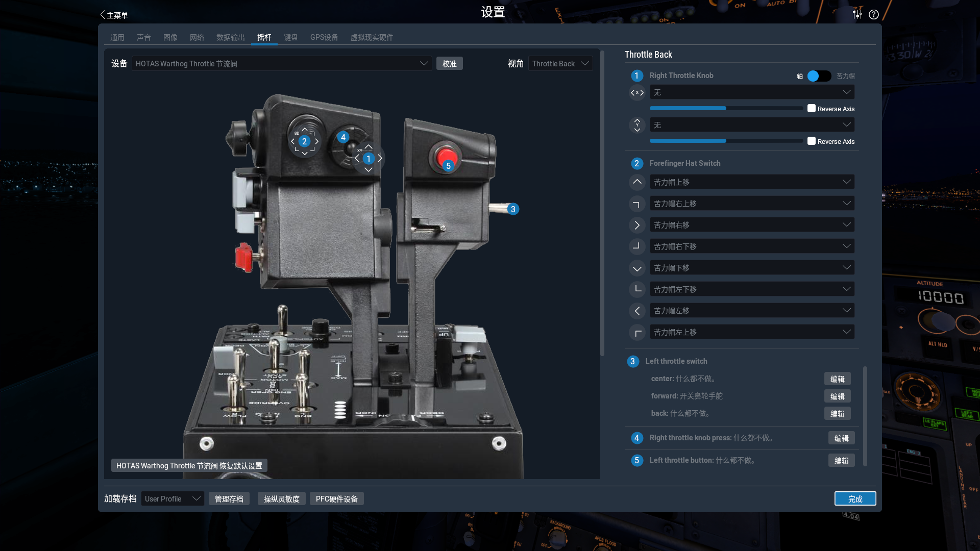Viewport: 980px width, 551px height.
Task: Click number 2 badge beside Forefinger Hat Switch
Action: 636,164
